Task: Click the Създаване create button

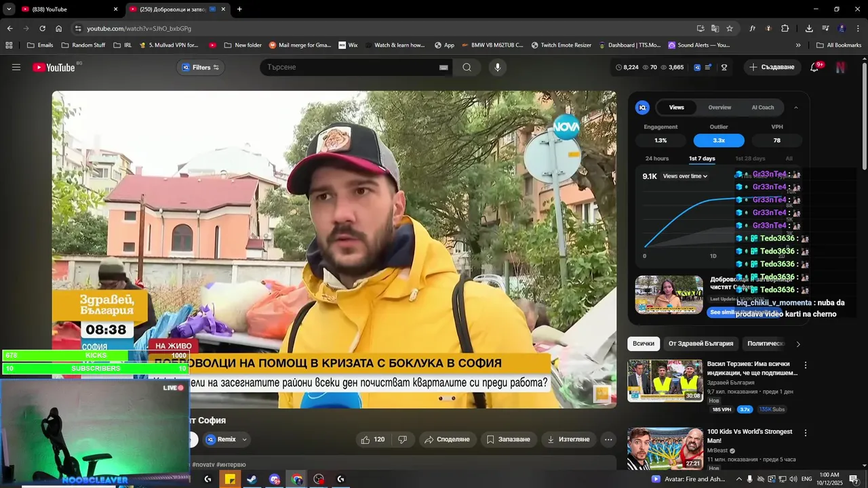Action: pos(772,67)
